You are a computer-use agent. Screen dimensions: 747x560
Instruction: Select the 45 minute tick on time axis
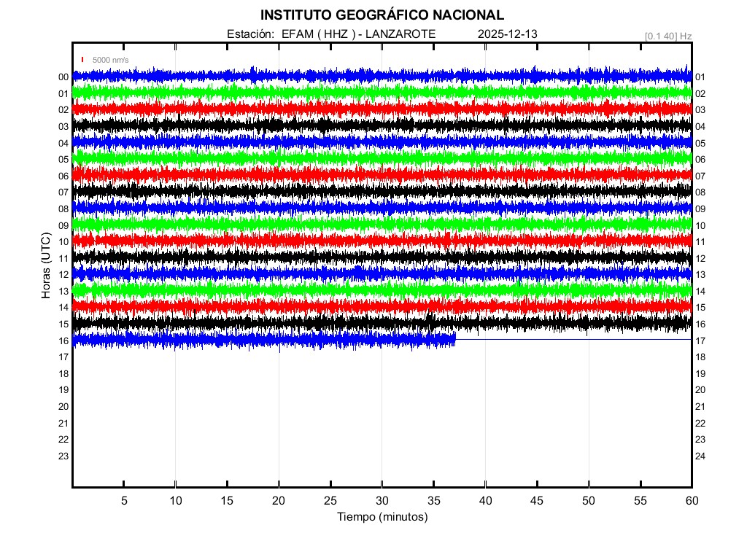pos(537,501)
